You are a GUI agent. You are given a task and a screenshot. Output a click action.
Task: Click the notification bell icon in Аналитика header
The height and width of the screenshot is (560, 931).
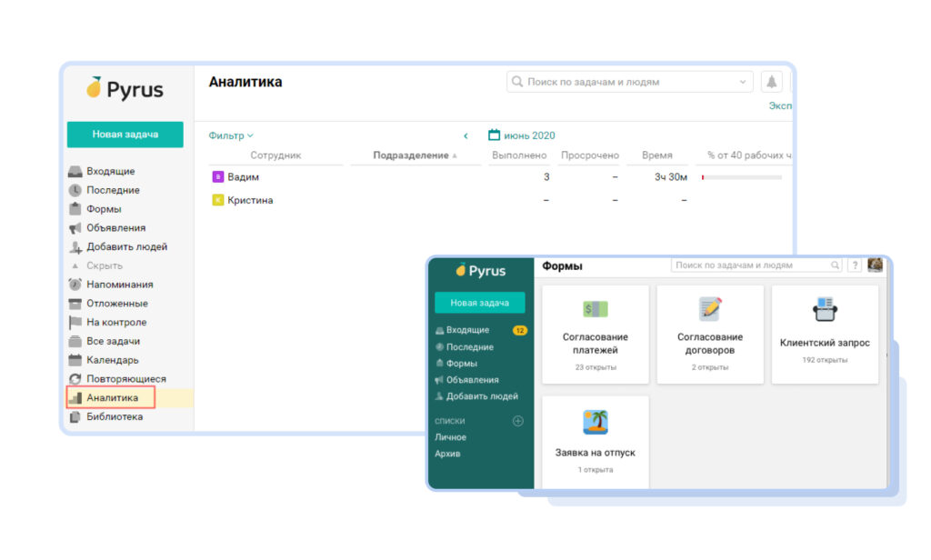pos(771,82)
